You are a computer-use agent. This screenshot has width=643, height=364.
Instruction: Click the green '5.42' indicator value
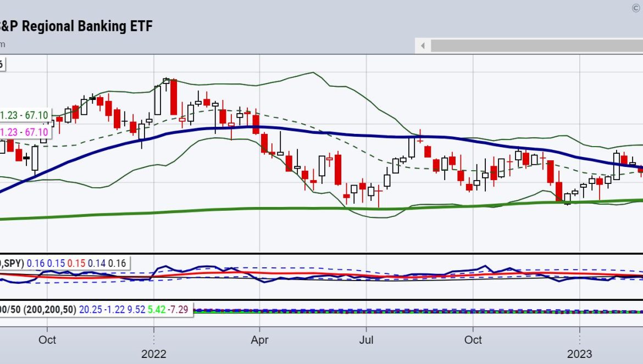click(157, 310)
